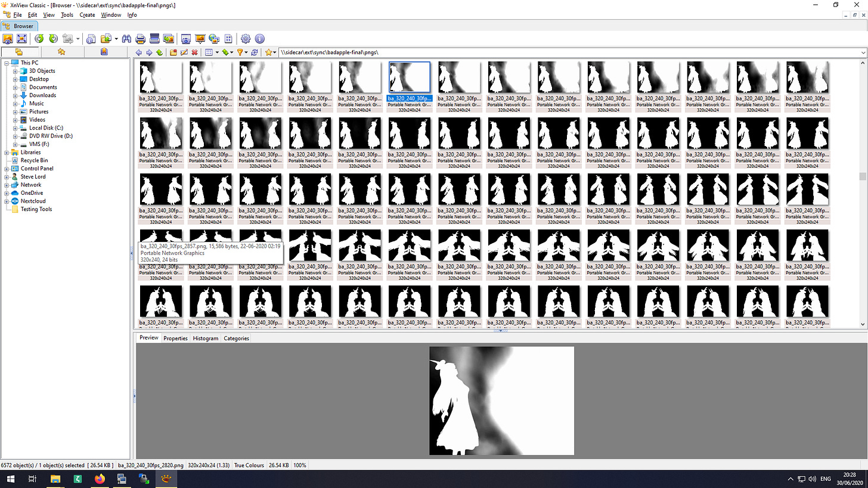Click the ba_320_240_30fps_2820.png status bar text
The height and width of the screenshot is (488, 868).
click(151, 465)
